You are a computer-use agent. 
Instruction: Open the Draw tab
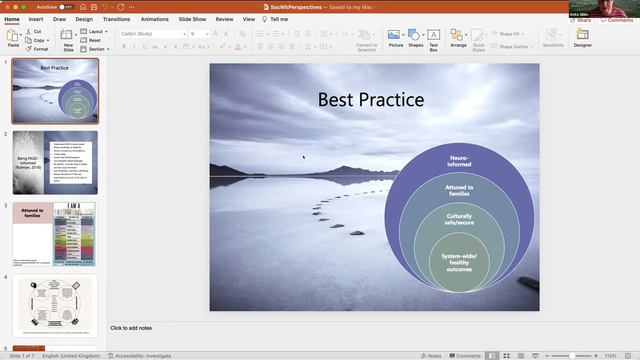pyautogui.click(x=59, y=19)
